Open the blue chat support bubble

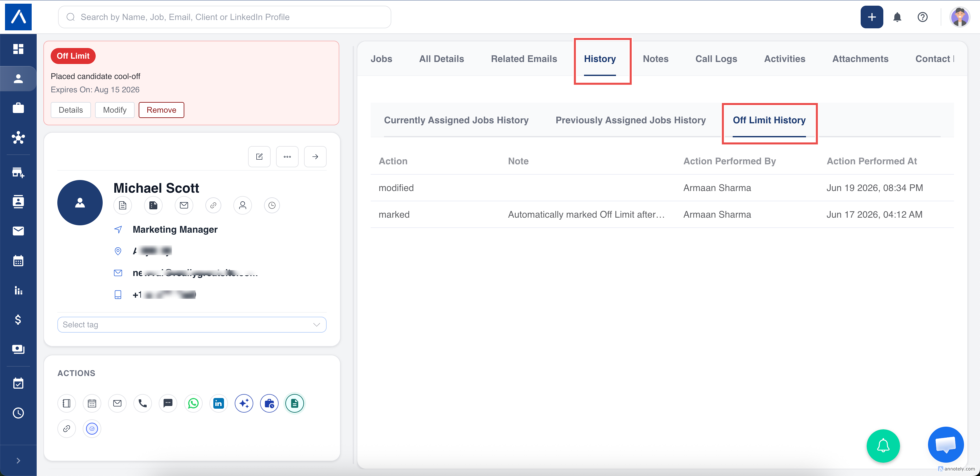point(945,444)
